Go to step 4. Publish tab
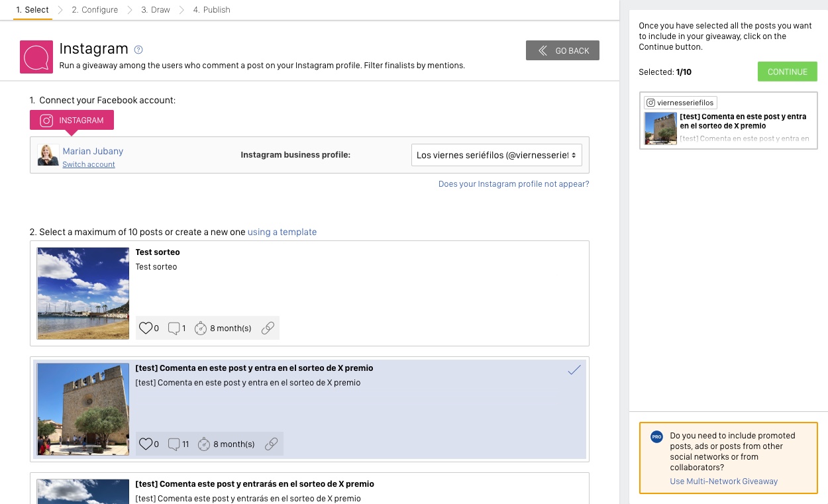Image resolution: width=828 pixels, height=504 pixels. (x=212, y=10)
